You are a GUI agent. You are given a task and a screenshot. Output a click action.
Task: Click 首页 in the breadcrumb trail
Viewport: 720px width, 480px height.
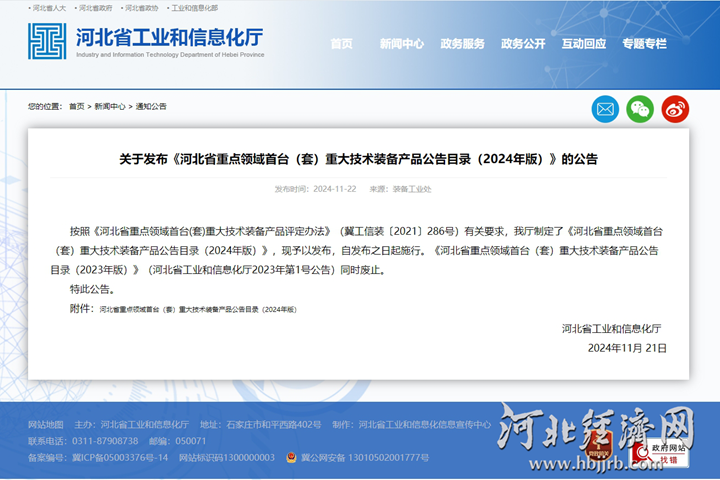click(77, 106)
